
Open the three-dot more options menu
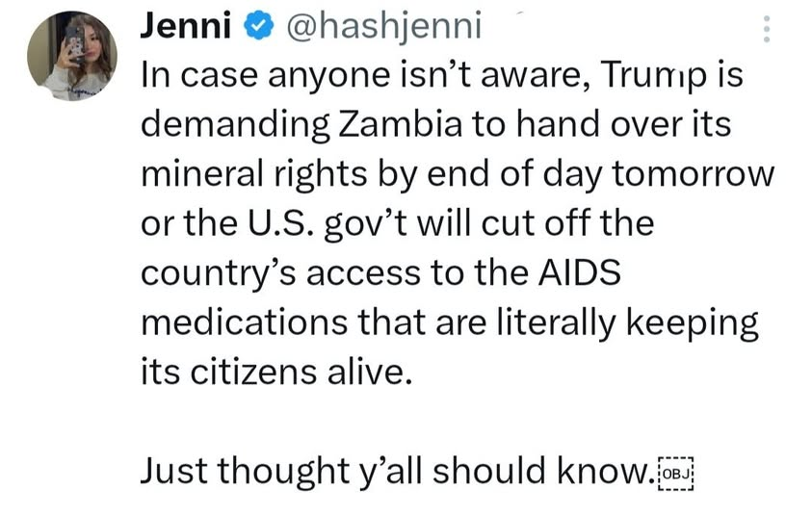click(x=767, y=31)
